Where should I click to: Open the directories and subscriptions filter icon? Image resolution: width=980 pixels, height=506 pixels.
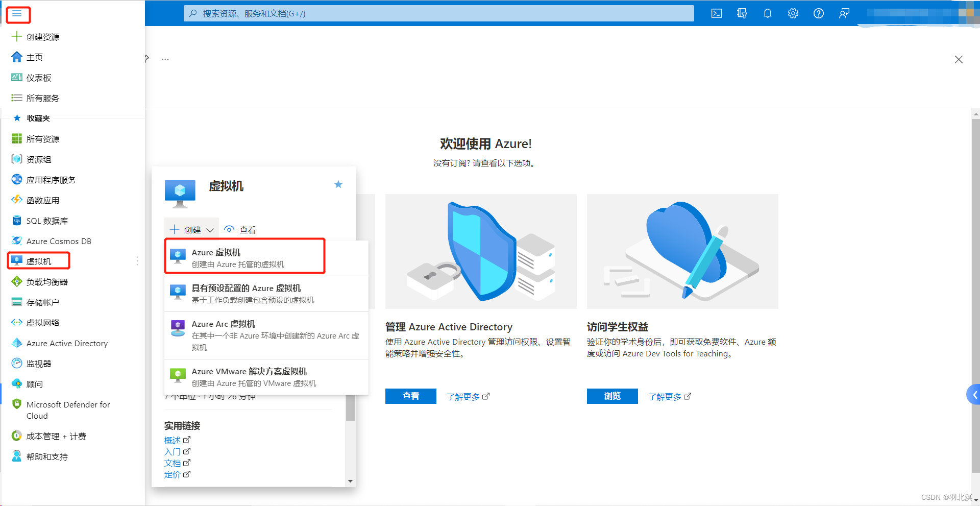pos(742,14)
